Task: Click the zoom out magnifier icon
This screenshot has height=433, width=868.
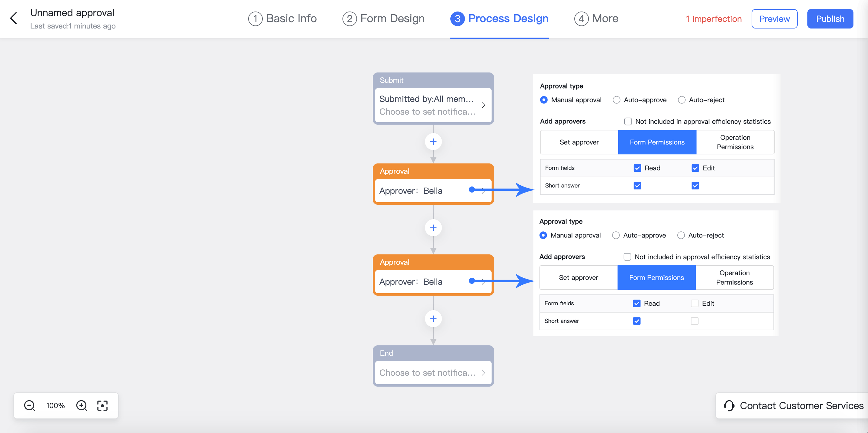Action: (29, 405)
